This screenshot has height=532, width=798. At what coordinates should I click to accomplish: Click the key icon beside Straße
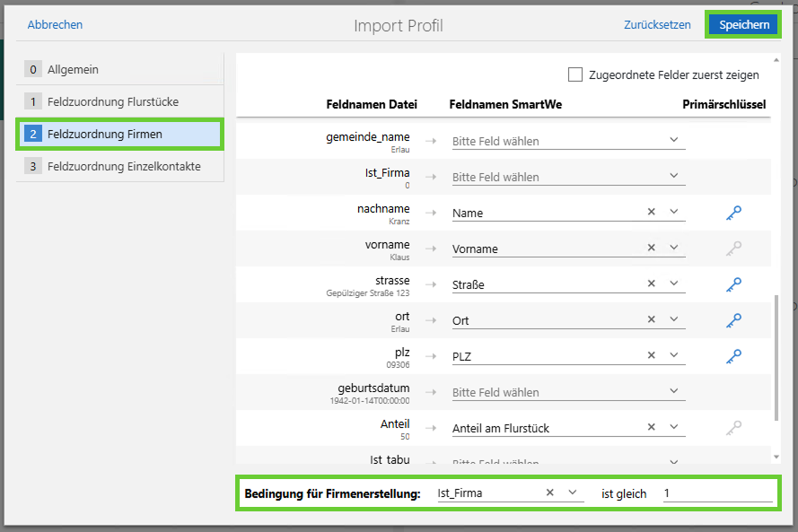(x=735, y=283)
